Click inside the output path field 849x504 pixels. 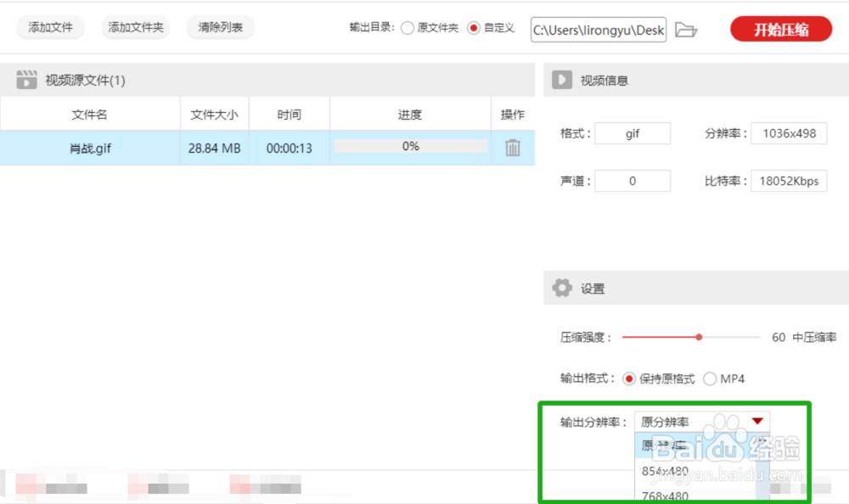pos(598,30)
